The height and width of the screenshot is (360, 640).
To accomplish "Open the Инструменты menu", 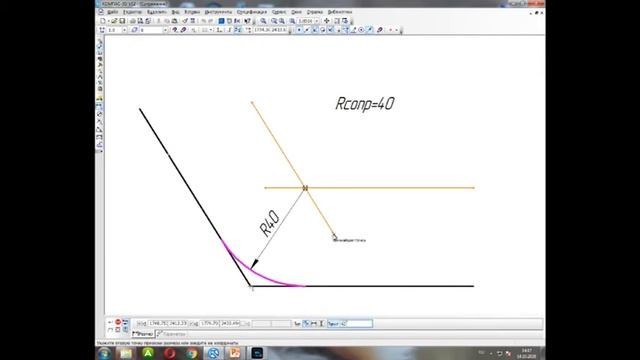I will (218, 12).
